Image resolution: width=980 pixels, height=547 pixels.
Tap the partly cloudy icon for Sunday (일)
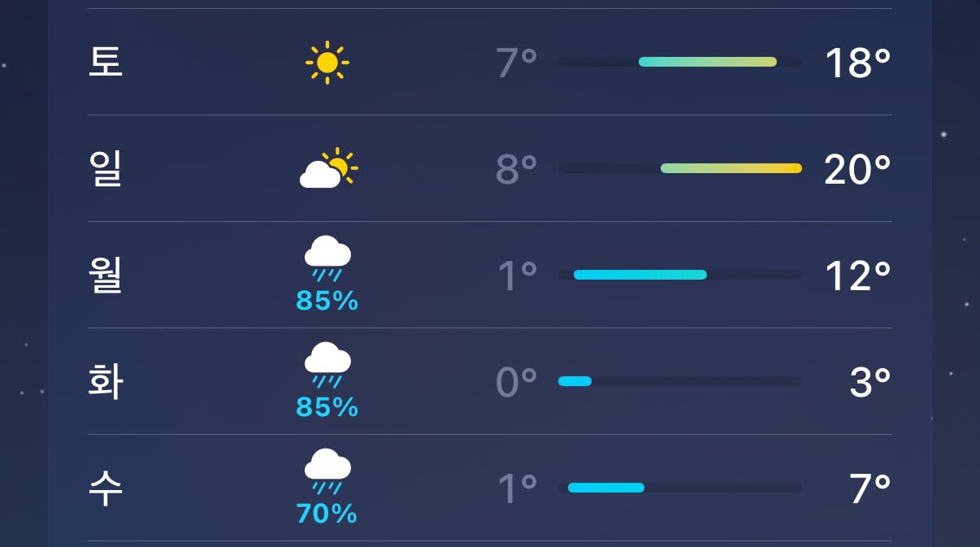tap(328, 169)
